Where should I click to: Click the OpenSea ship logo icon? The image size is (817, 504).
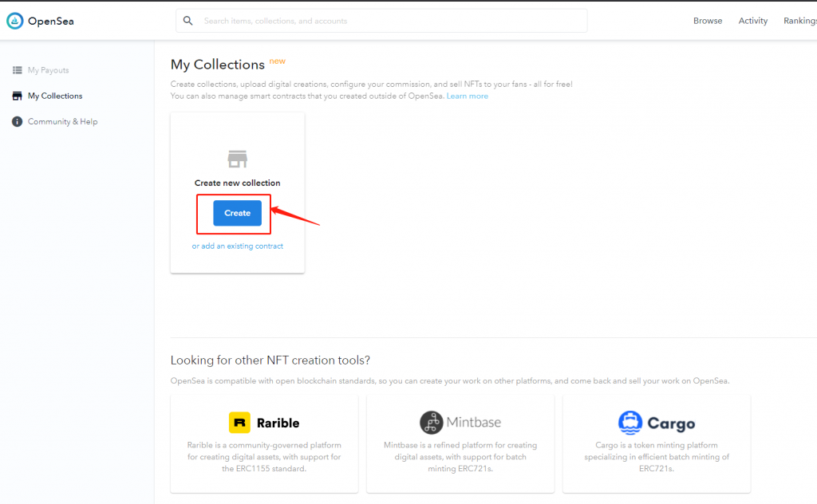coord(14,21)
